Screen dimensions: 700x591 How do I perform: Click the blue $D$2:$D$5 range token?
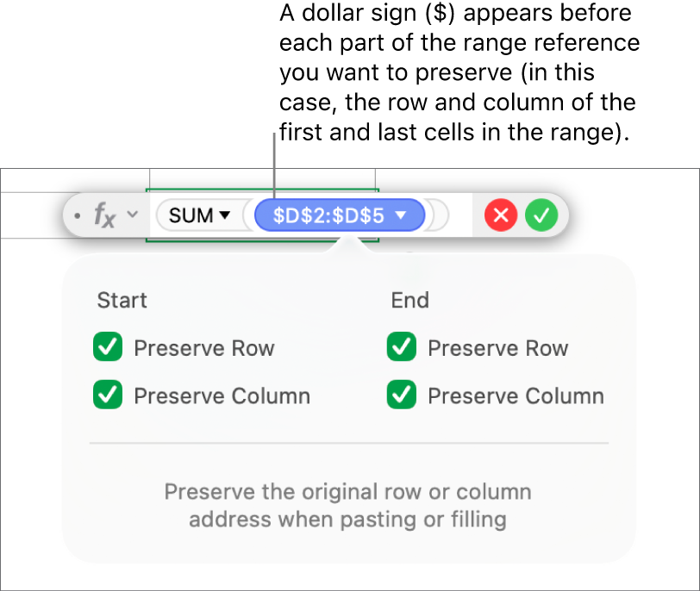(x=328, y=215)
